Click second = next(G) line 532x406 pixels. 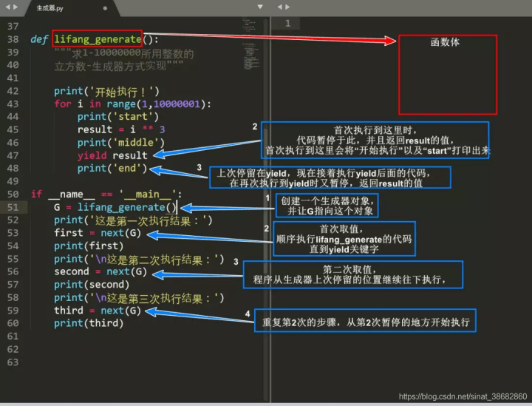click(x=100, y=271)
